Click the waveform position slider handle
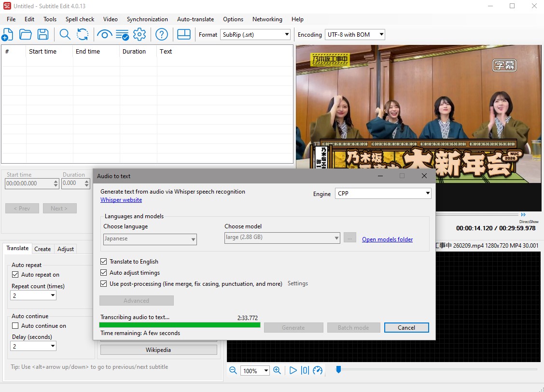The width and height of the screenshot is (544, 392). pyautogui.click(x=338, y=369)
